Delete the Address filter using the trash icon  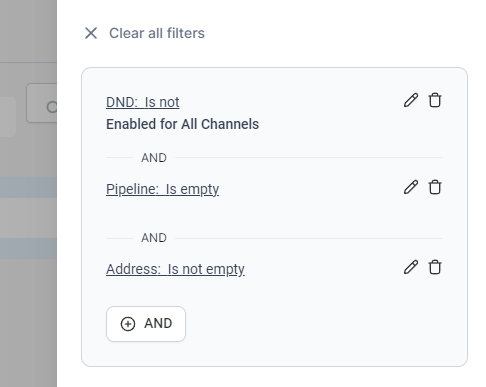pos(435,267)
